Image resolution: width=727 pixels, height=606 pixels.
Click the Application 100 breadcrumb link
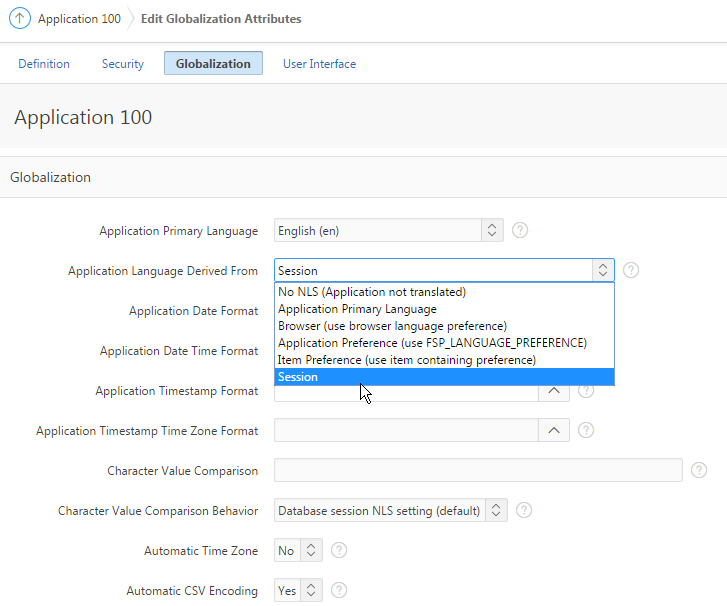(x=79, y=19)
